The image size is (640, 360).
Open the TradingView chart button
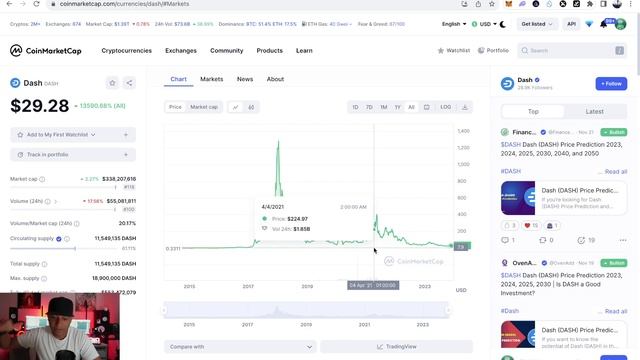[396, 347]
